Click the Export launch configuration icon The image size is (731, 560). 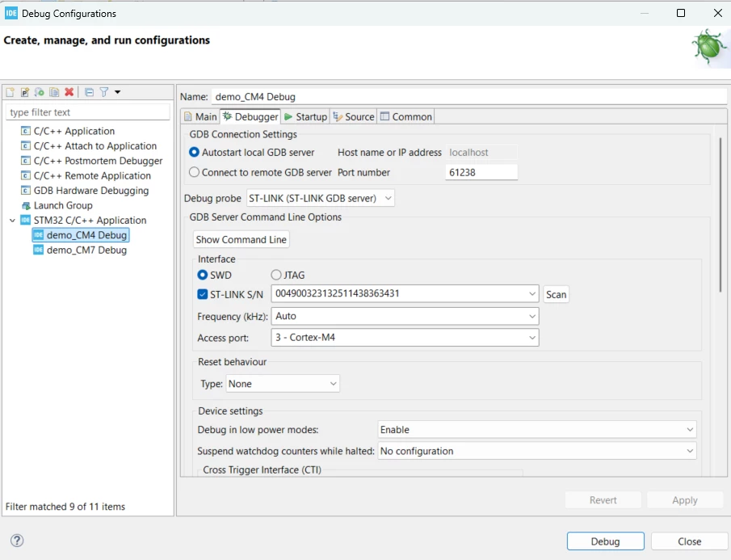[x=40, y=92]
